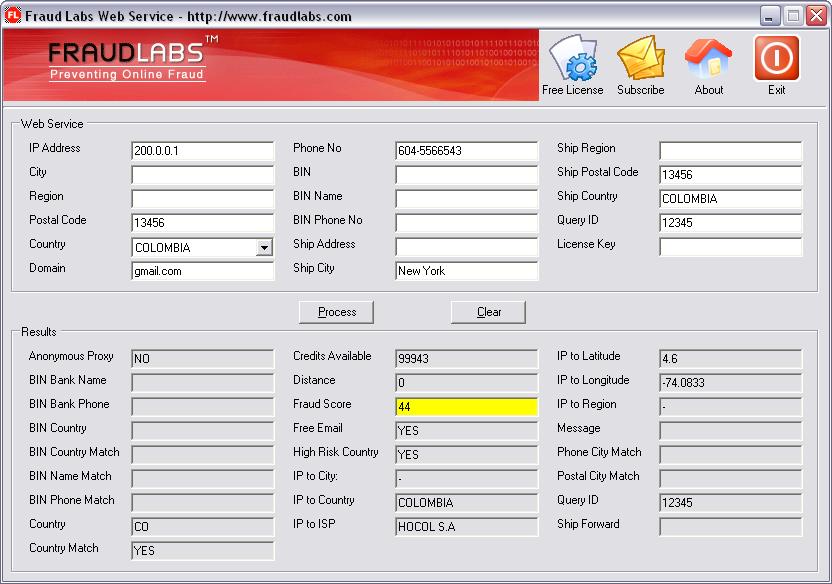
Task: Click the yellow Fraud Score result box
Action: [x=466, y=407]
